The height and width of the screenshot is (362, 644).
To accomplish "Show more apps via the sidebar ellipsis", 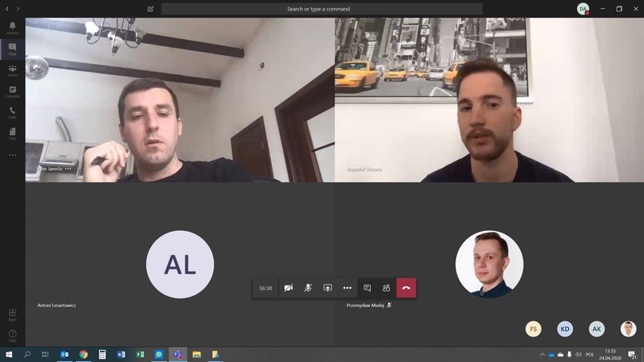I will (12, 155).
